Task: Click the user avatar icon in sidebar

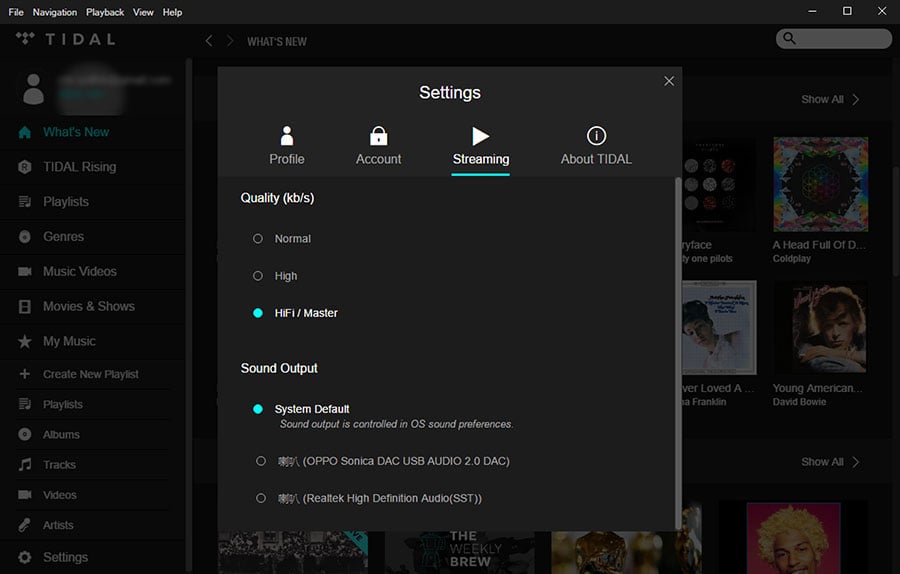Action: 33,89
